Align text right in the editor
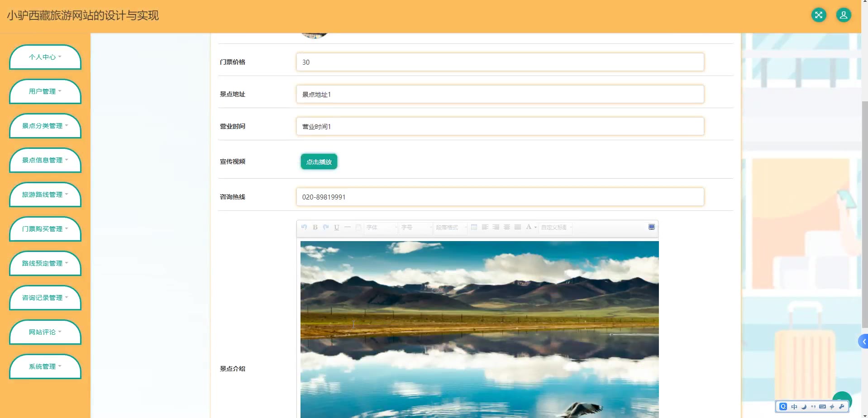 [496, 227]
